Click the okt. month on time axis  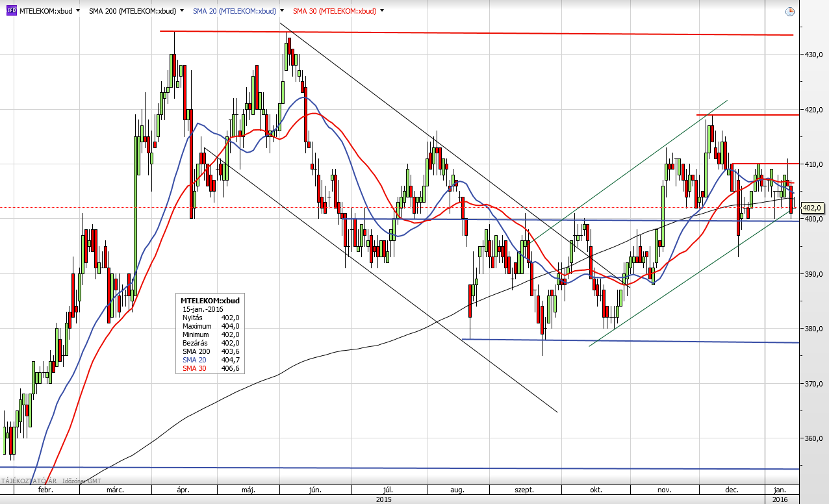tap(596, 490)
